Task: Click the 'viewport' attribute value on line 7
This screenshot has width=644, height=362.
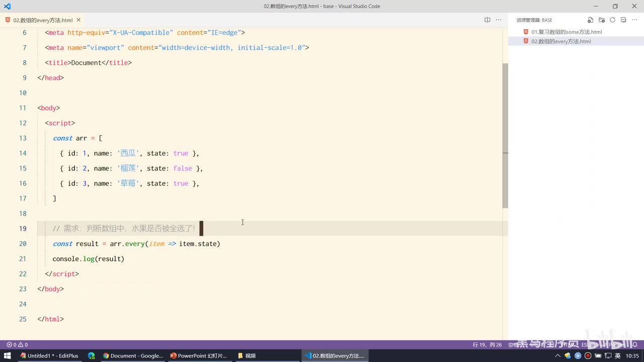Action: tap(105, 48)
